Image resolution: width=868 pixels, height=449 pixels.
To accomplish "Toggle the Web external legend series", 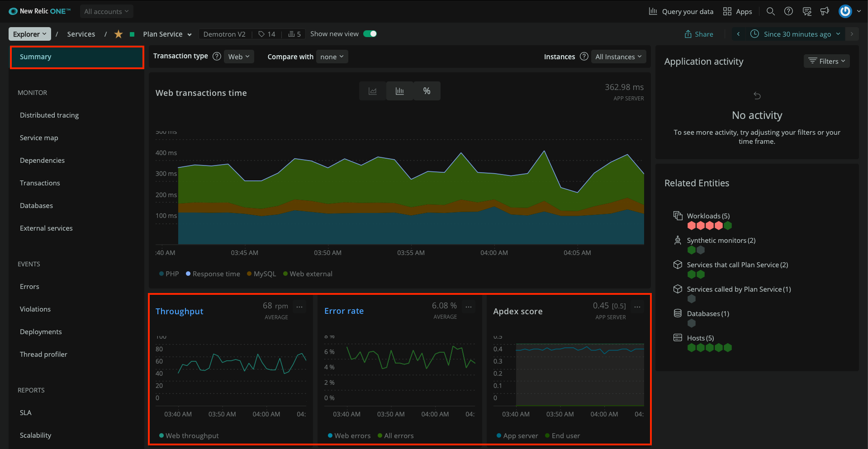I will 308,274.
